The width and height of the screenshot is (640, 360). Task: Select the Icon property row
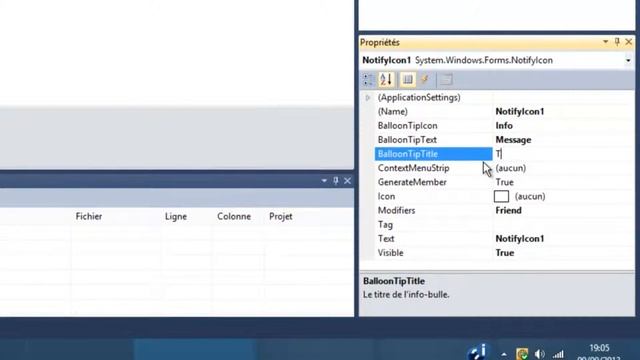coord(433,196)
